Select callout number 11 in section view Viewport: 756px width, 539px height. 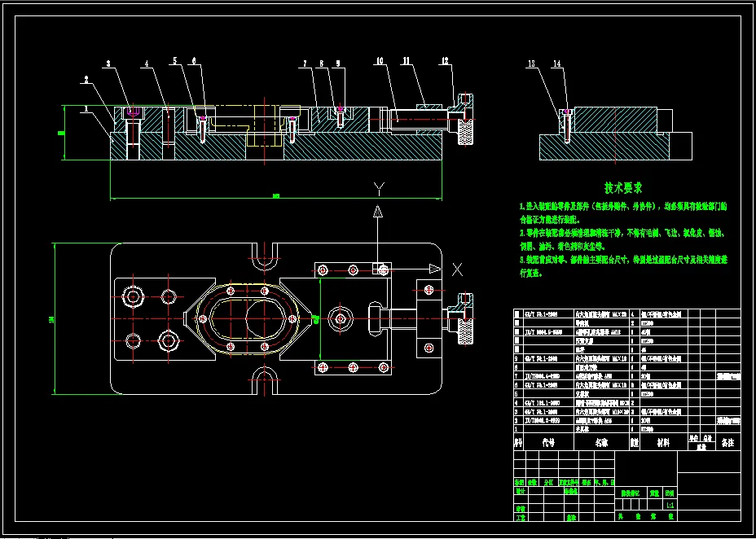pos(407,61)
